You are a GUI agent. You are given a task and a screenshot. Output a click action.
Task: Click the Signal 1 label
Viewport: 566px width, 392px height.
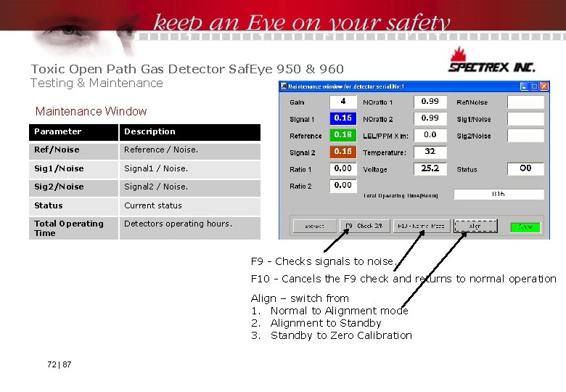[302, 120]
